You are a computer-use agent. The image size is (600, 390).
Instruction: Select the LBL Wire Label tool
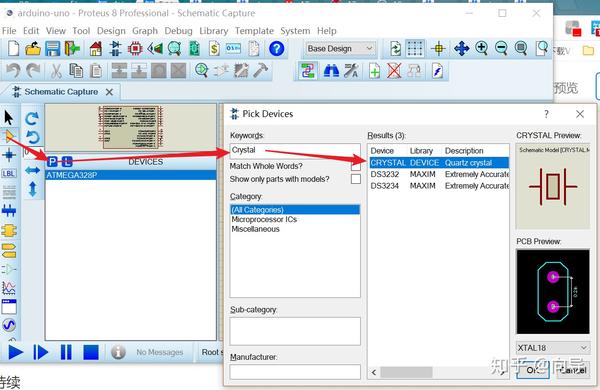point(8,173)
